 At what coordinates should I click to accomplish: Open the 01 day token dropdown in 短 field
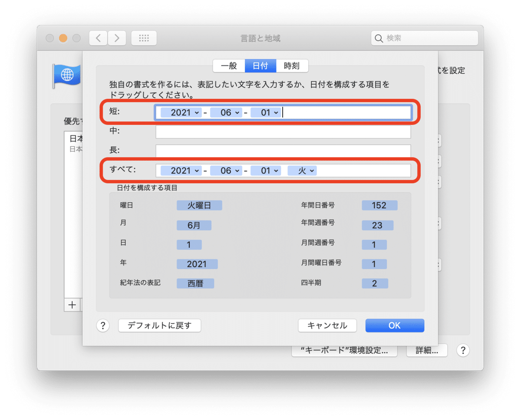(266, 112)
